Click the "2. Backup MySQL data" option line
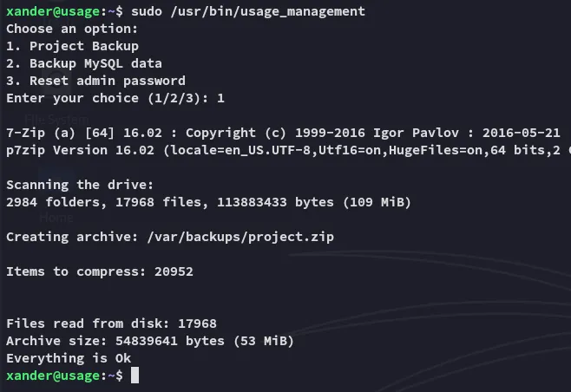Viewport: 571px width, 392px height. (x=83, y=63)
